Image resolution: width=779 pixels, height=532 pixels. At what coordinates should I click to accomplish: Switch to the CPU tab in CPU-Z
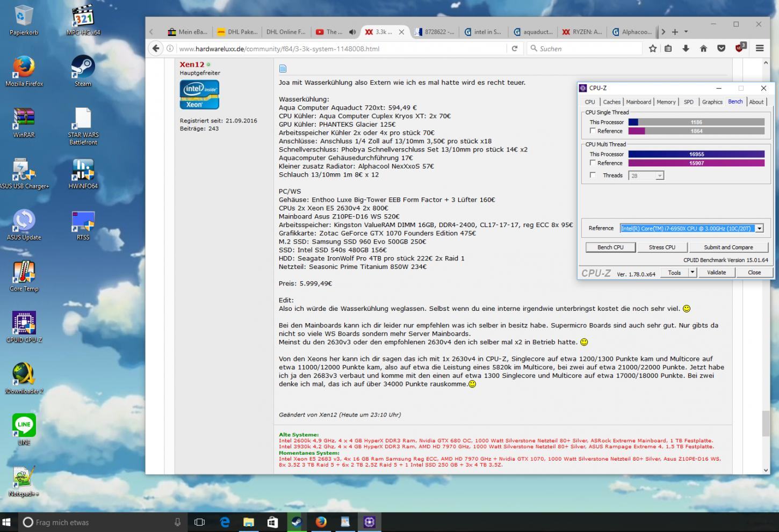[590, 102]
